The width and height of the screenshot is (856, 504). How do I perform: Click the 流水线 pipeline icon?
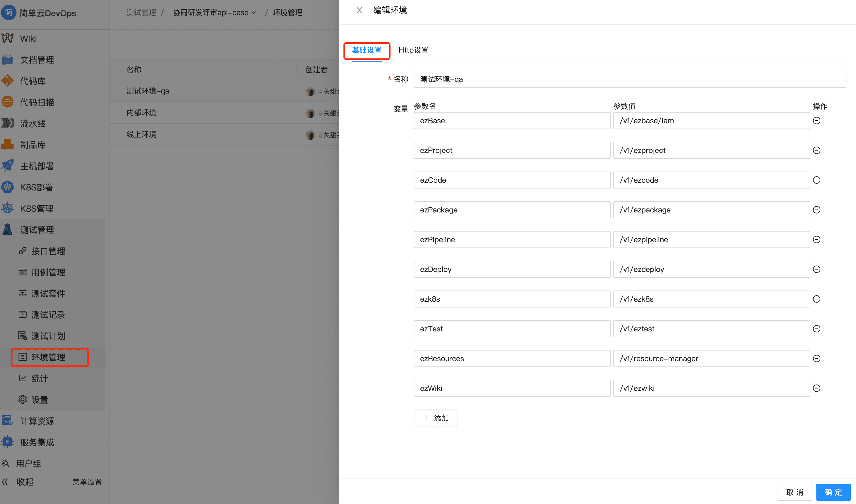7,123
